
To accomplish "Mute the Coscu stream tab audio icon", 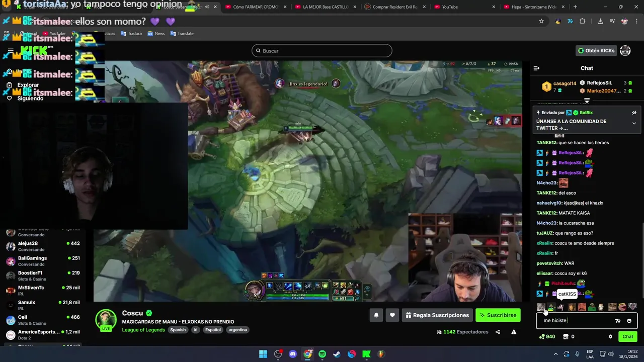I will [207, 7].
